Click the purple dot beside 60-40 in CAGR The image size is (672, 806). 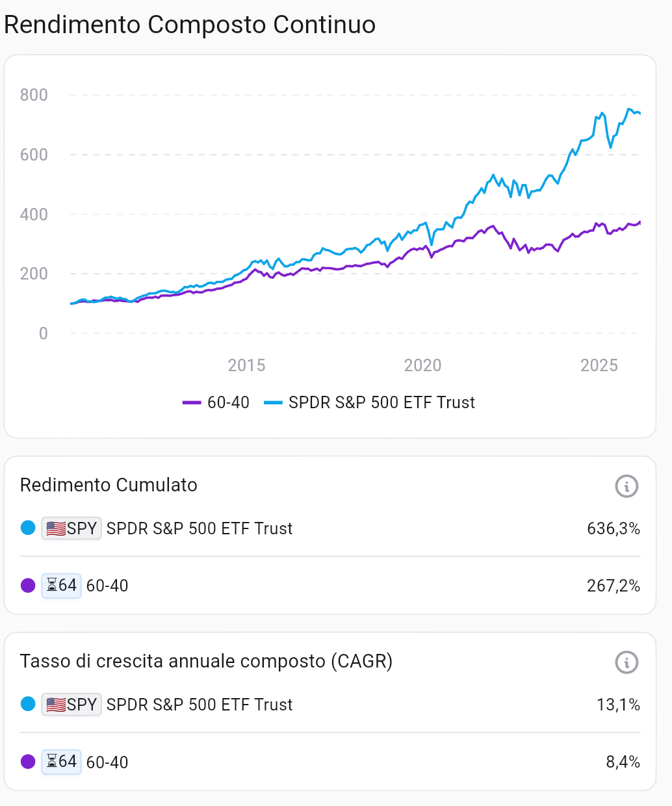(x=27, y=762)
